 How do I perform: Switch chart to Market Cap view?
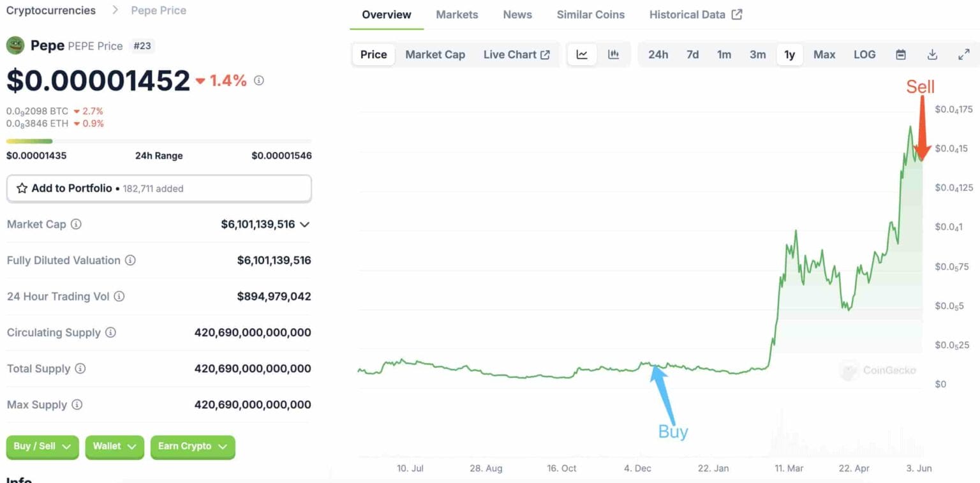(x=435, y=55)
